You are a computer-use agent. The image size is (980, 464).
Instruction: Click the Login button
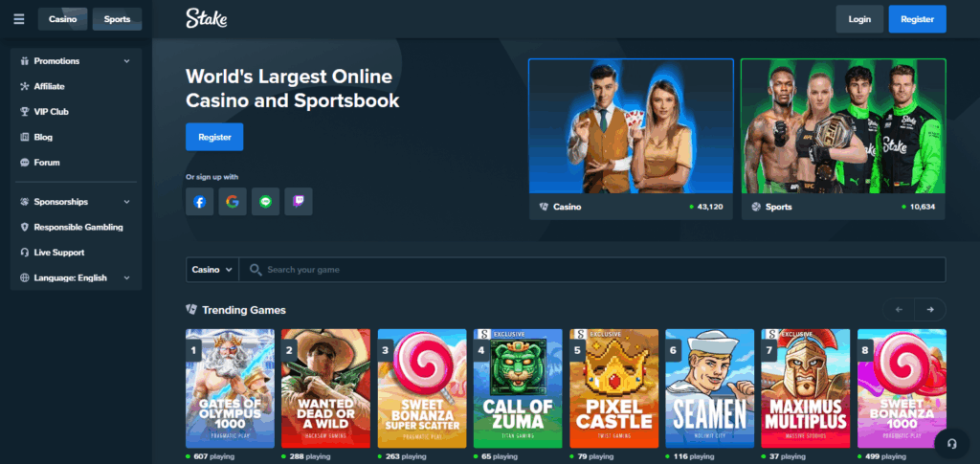point(859,19)
